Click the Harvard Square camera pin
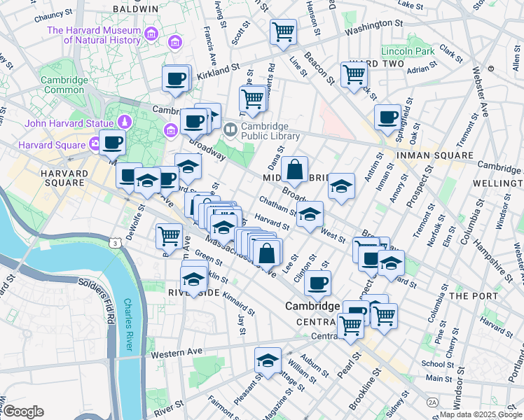Viewport: 524px width, 420px height. [95, 143]
